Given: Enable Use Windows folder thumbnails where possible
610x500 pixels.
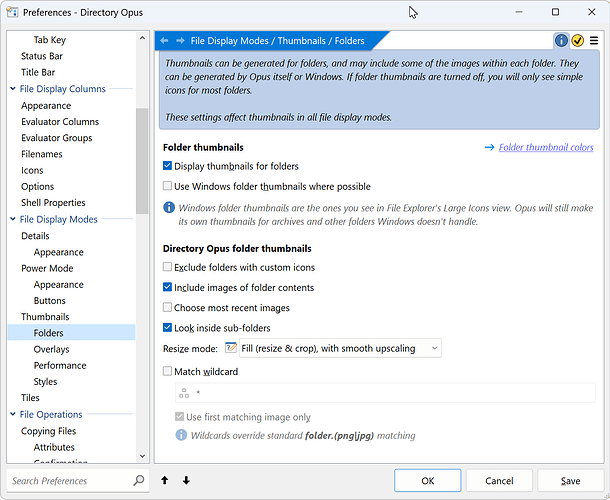Looking at the screenshot, I should [167, 186].
